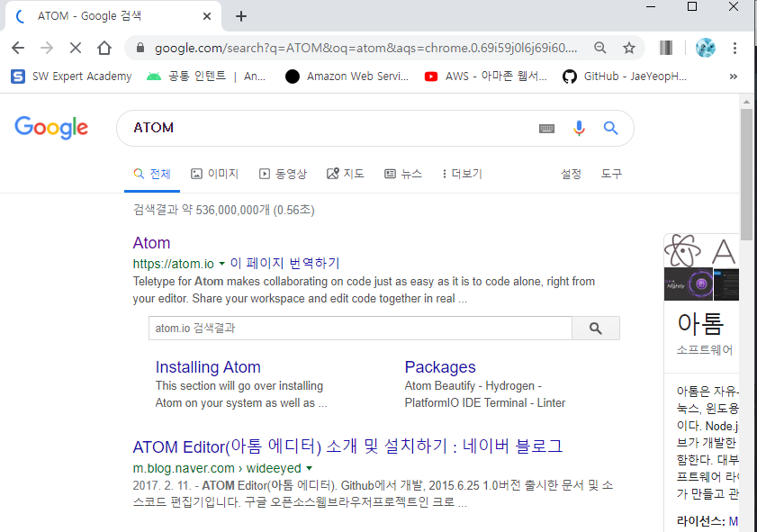The height and width of the screenshot is (532, 757).
Task: Stop page loading with the X button
Action: 76,48
